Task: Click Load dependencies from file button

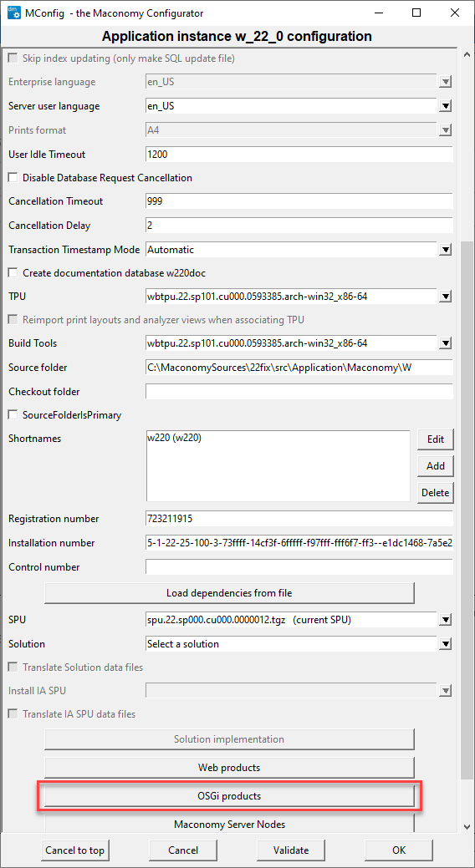Action: [229, 593]
